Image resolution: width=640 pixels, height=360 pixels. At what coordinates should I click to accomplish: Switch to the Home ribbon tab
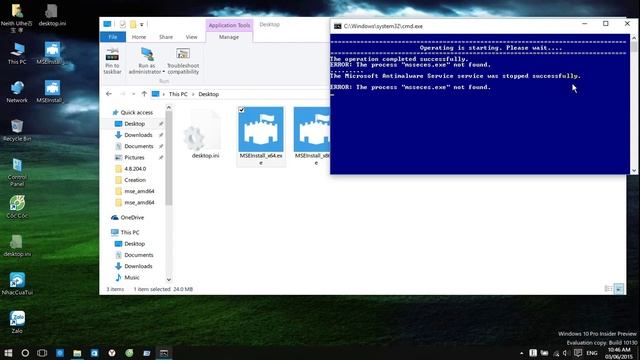coord(139,37)
